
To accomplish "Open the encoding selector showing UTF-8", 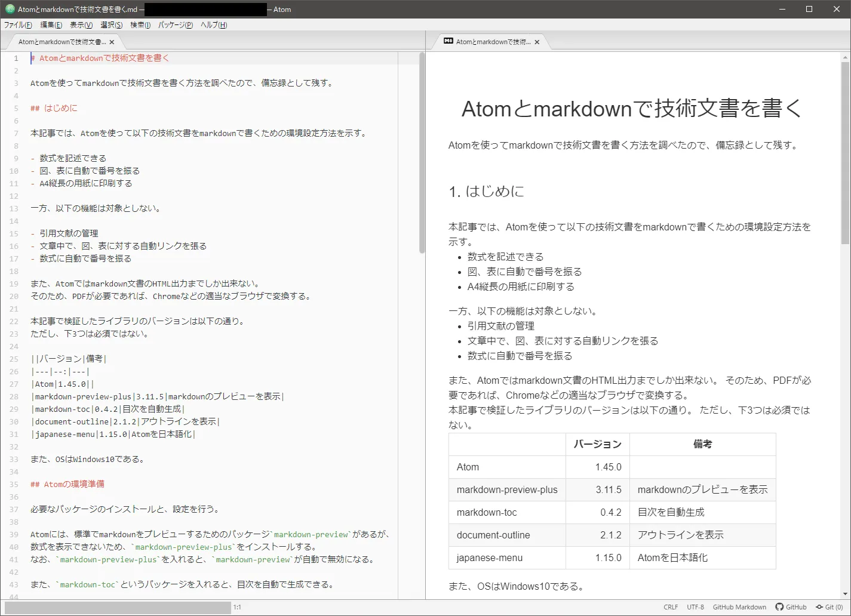I will pos(695,606).
